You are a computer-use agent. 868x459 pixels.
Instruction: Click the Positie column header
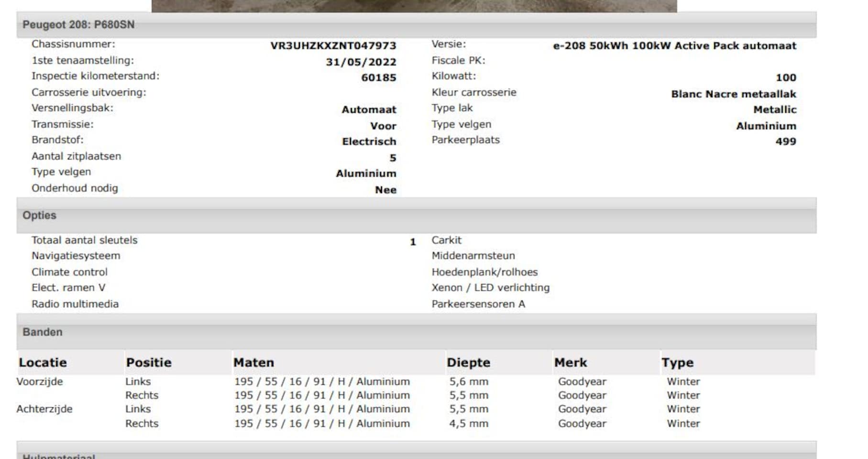pyautogui.click(x=149, y=363)
